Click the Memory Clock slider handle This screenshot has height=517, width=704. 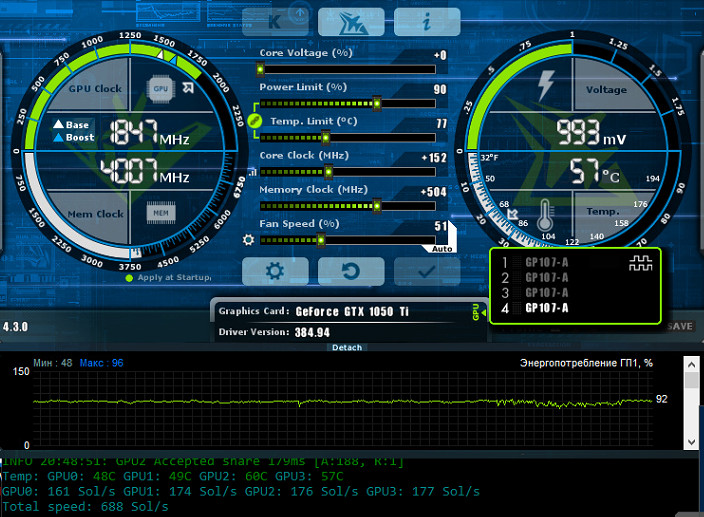pos(377,206)
